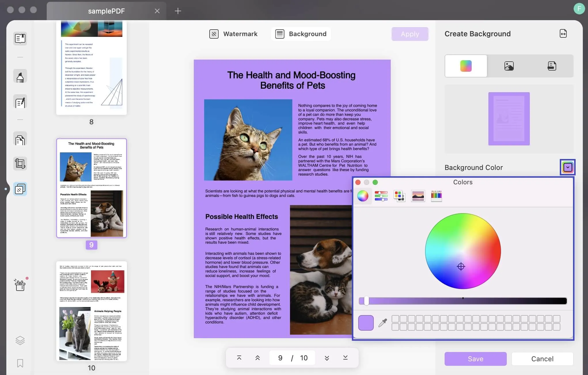Click Apply to set background color
588x375 pixels.
click(410, 33)
